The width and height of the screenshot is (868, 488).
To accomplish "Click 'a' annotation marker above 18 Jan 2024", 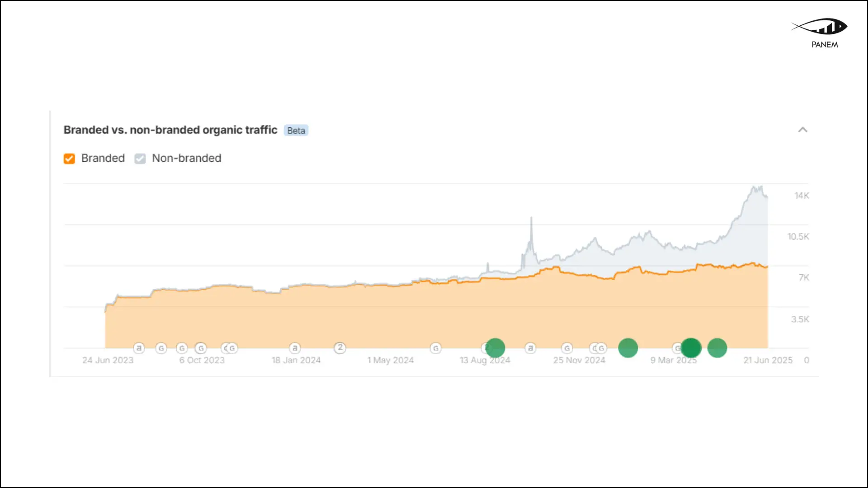I will coord(295,348).
